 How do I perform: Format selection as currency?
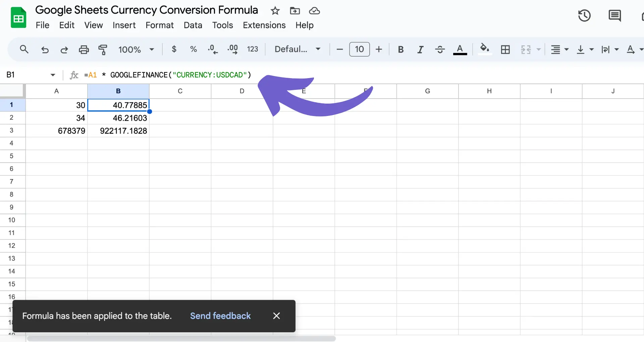[x=174, y=49]
